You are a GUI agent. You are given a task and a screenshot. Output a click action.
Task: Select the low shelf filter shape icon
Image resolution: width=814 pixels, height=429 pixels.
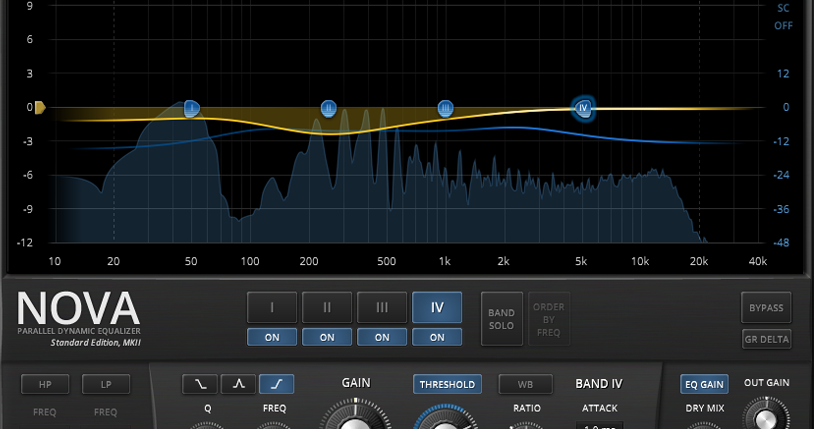point(199,384)
